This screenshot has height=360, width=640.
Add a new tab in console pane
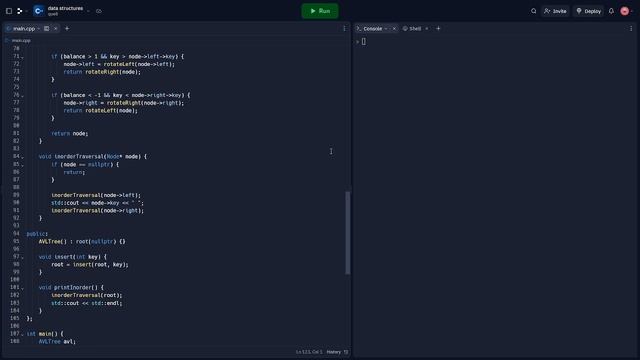click(x=438, y=29)
